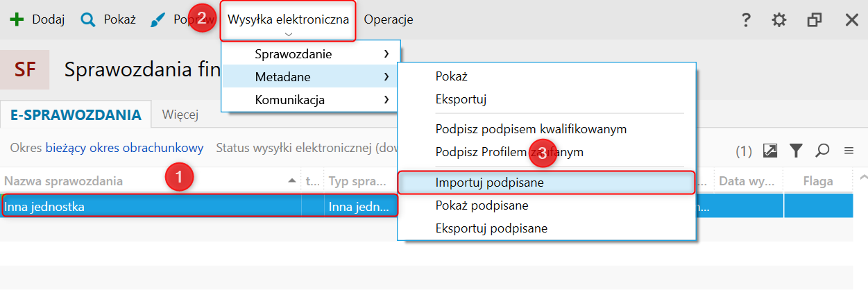Open the help question mark icon

click(746, 20)
